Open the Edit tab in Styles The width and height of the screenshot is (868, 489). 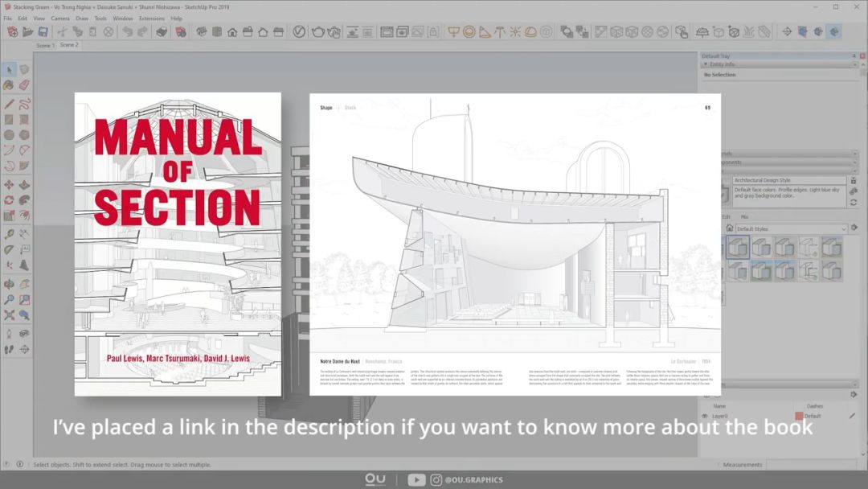point(727,216)
